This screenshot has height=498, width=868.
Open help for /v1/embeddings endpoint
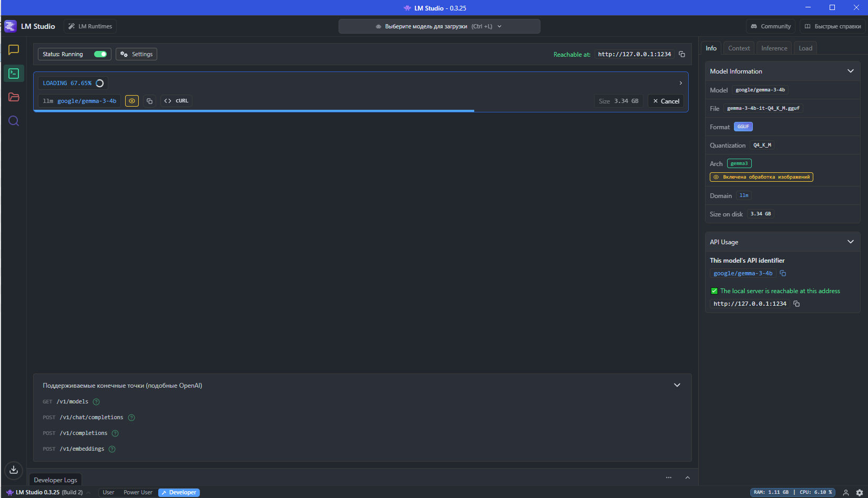pos(112,449)
